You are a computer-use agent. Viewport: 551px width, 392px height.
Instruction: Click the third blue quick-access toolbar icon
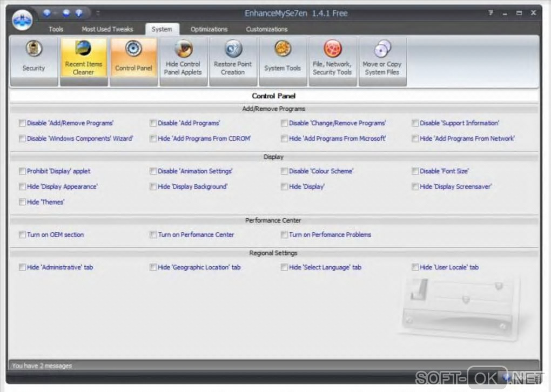coord(79,13)
